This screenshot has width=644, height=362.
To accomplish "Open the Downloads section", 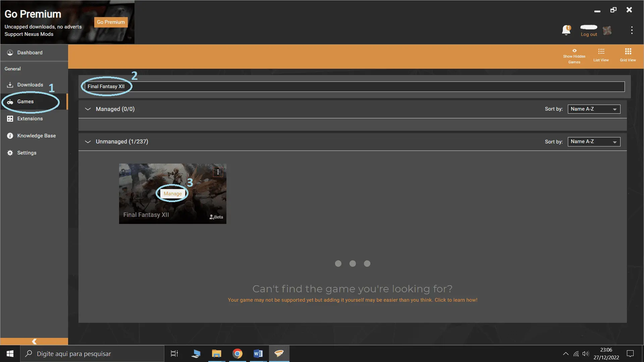I will (x=34, y=85).
